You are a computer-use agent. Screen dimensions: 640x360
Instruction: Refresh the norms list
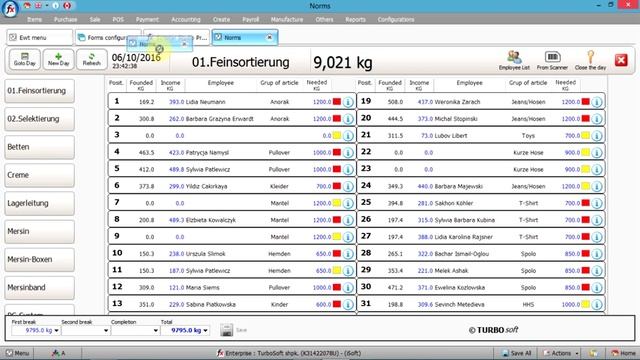point(91,60)
